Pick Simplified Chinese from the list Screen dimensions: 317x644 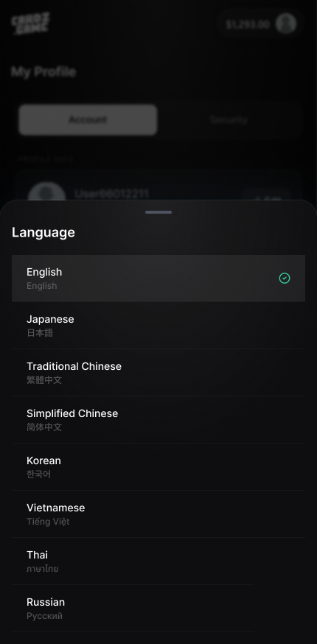click(x=158, y=420)
